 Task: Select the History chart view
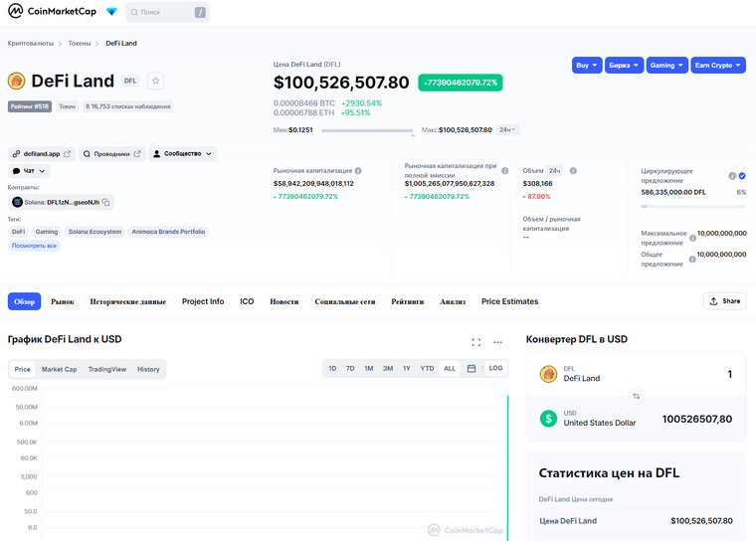coord(148,369)
